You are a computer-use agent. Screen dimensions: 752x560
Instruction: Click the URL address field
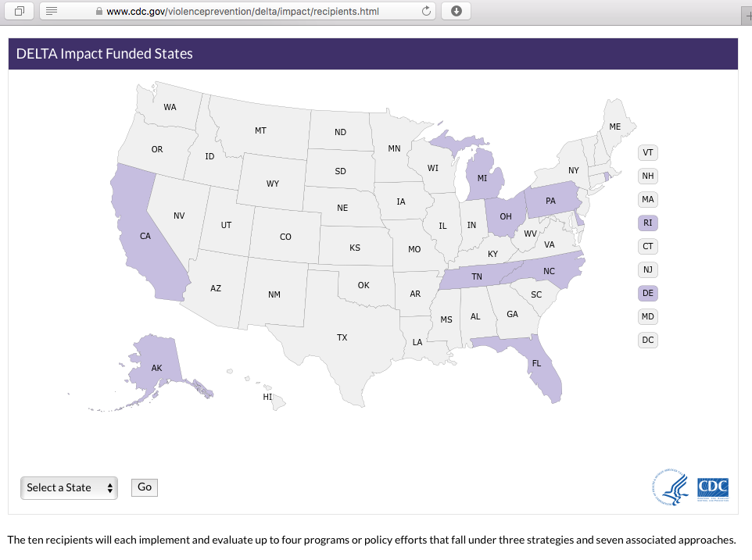pyautogui.click(x=258, y=12)
